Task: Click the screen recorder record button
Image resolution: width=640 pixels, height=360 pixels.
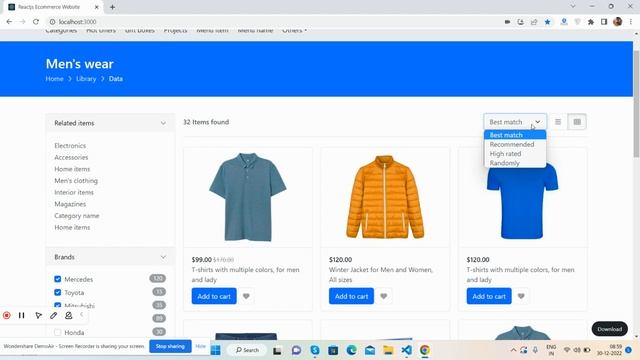Action: point(7,316)
